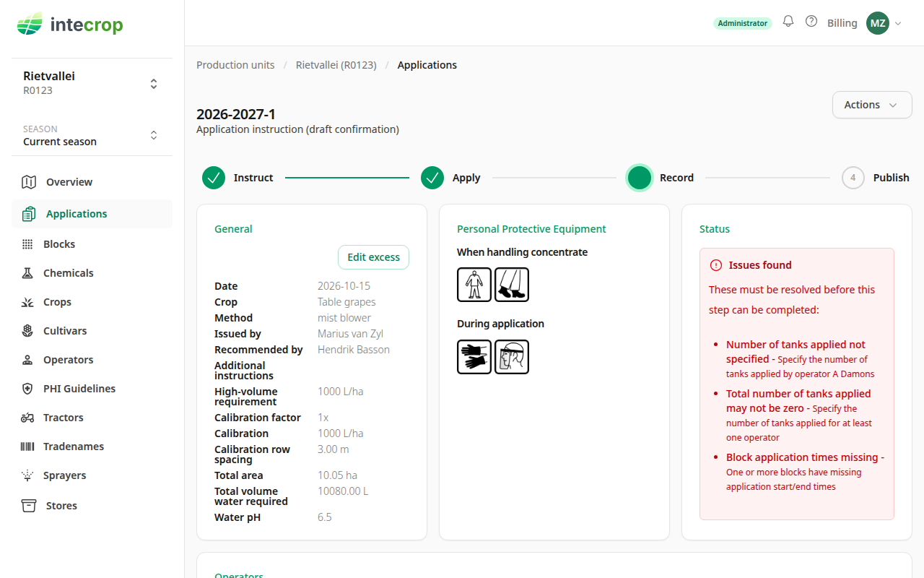Click the Block application times missing issue

point(805,472)
